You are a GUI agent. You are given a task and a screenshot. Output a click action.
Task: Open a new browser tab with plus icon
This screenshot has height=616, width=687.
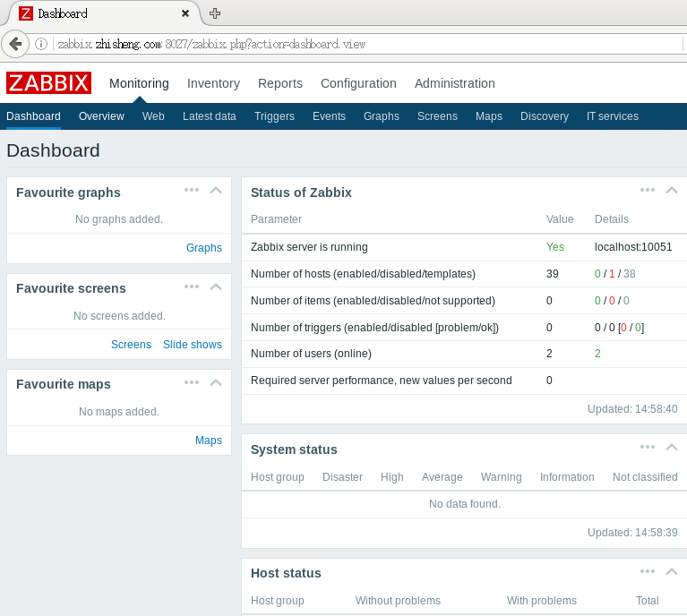215,13
